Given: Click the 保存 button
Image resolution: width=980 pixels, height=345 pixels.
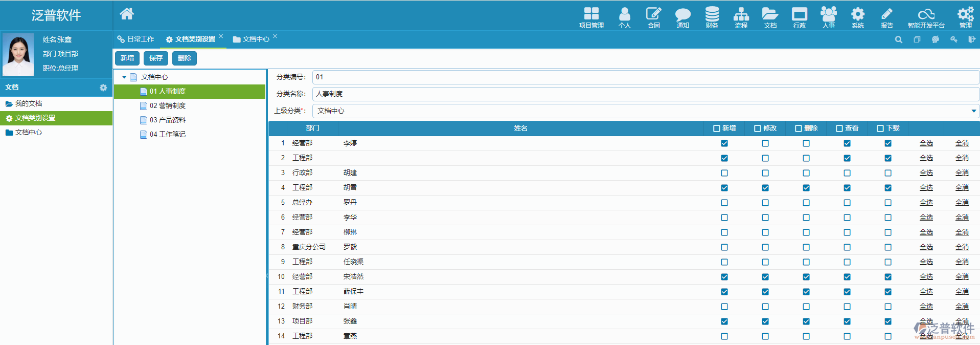Looking at the screenshot, I should [156, 58].
